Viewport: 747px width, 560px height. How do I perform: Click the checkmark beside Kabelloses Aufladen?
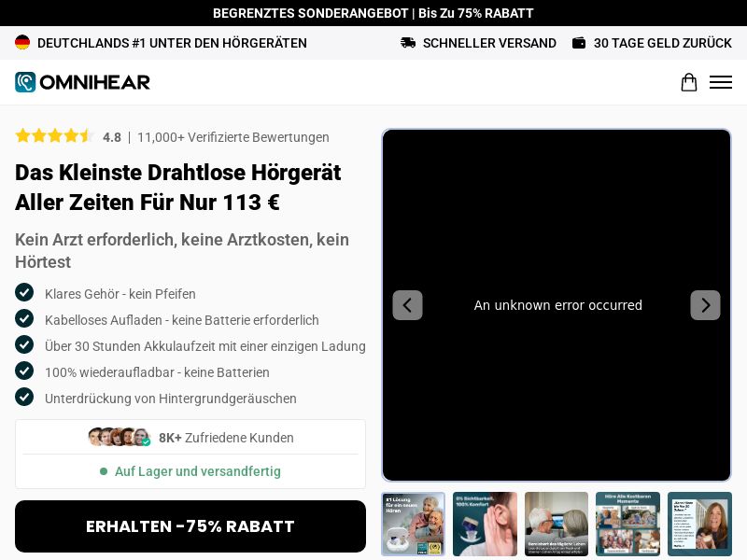tap(24, 319)
